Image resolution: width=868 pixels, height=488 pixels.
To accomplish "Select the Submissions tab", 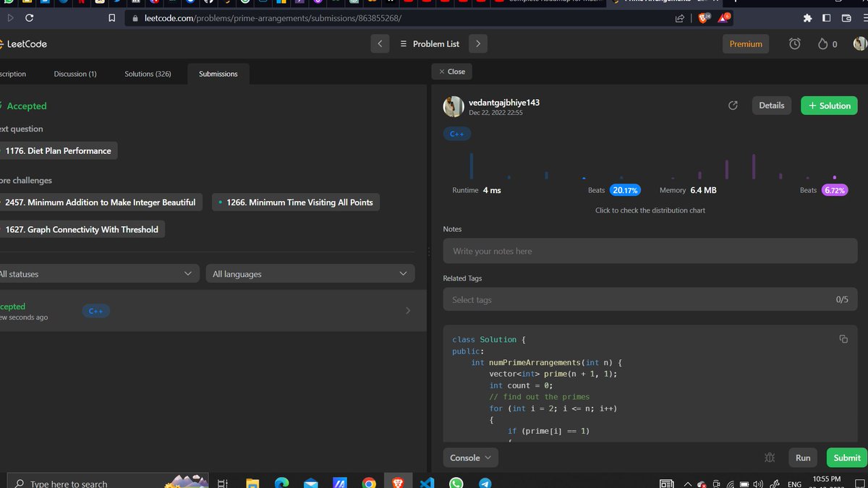I will (218, 74).
